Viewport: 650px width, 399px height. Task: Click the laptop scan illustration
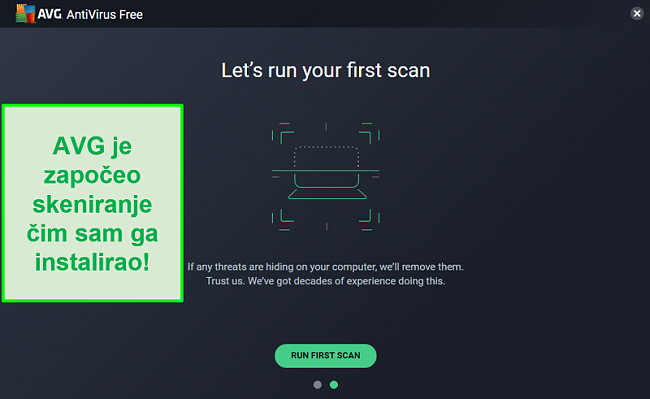coord(326,177)
